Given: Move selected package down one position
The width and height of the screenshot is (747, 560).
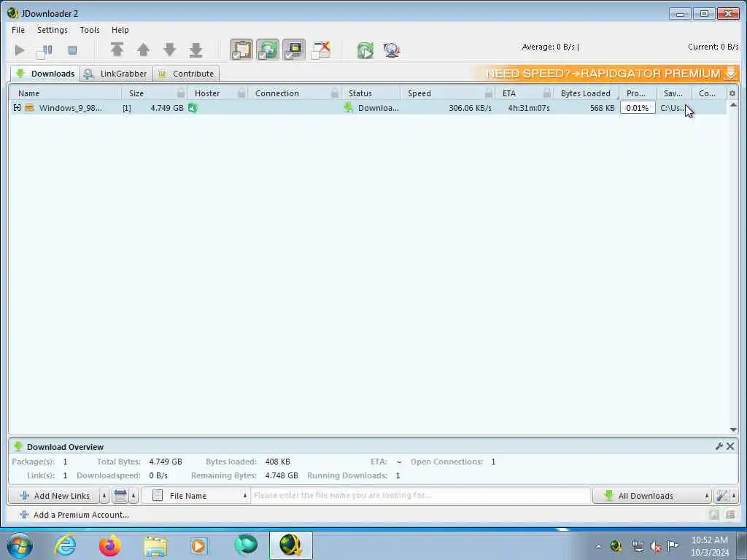Looking at the screenshot, I should pyautogui.click(x=169, y=50).
